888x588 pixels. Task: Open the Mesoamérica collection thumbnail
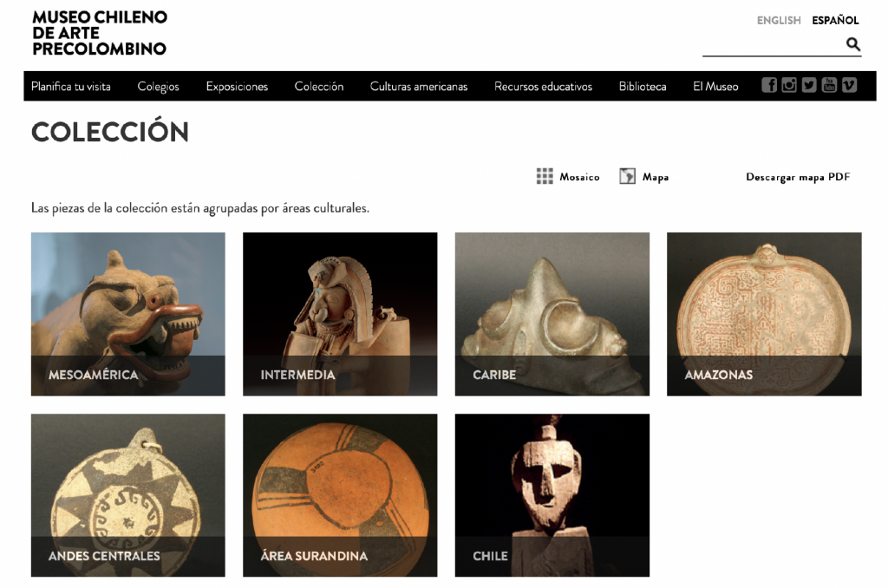[x=128, y=314]
